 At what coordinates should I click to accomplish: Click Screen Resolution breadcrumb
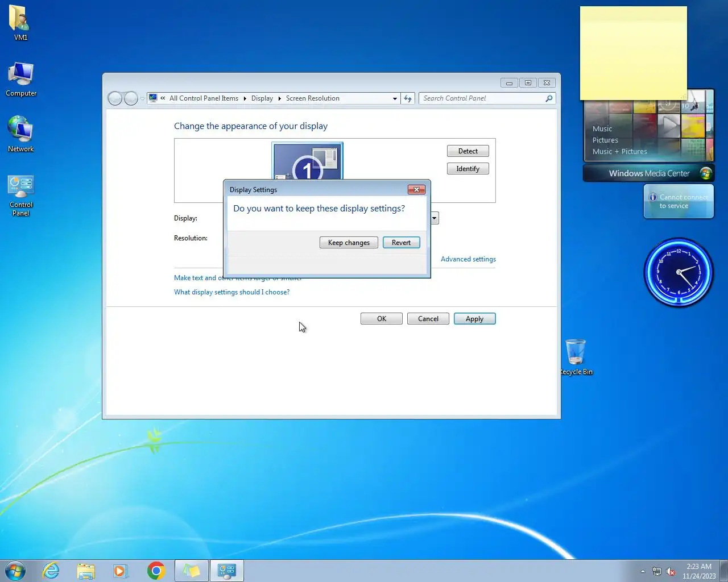pyautogui.click(x=313, y=98)
